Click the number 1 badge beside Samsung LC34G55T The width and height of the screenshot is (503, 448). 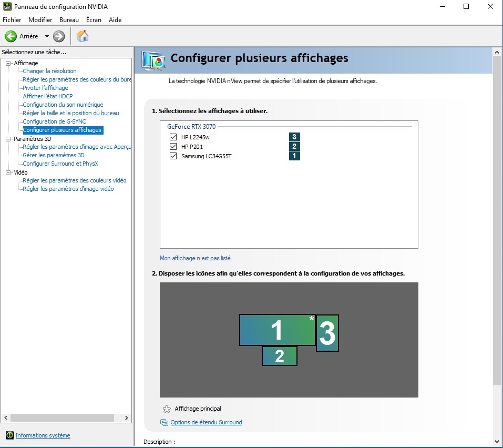[x=294, y=156]
